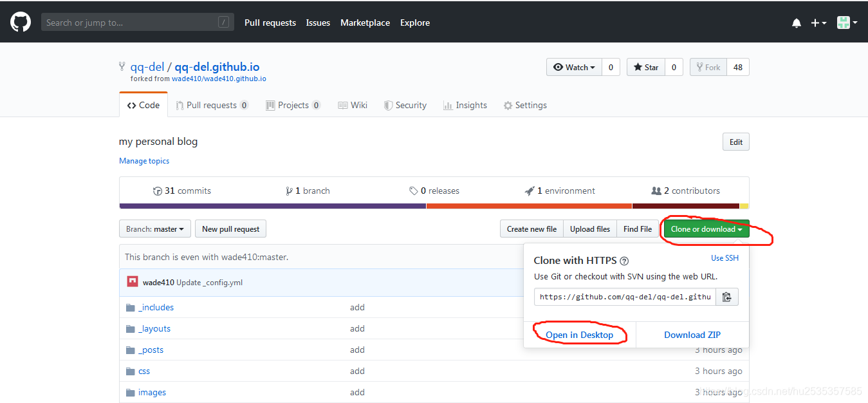Open the Settings tab
The height and width of the screenshot is (403, 868).
[x=525, y=105]
